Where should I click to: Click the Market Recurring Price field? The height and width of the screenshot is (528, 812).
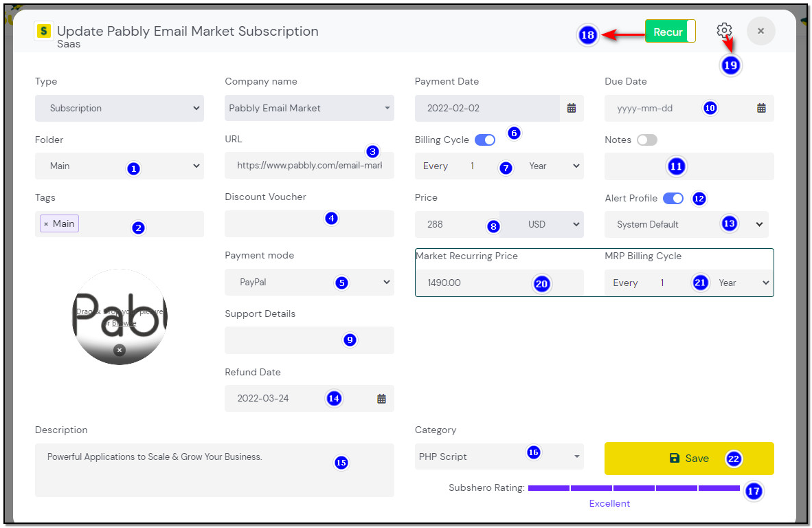(x=499, y=283)
